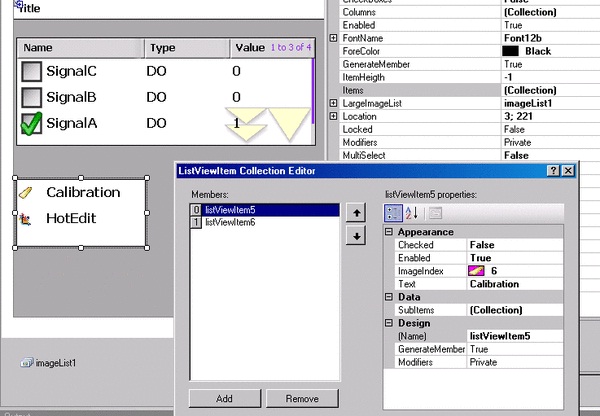Expand the Location property node
Image resolution: width=600 pixels, height=416 pixels.
pyautogui.click(x=333, y=117)
